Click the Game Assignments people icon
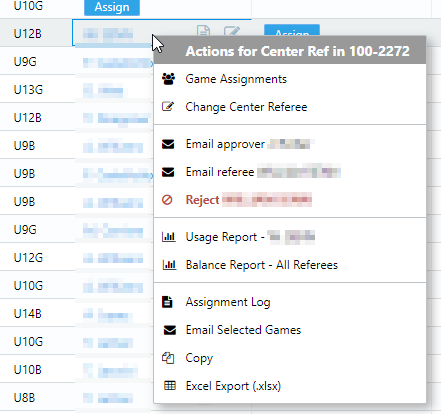This screenshot has width=441, height=414. [x=168, y=79]
